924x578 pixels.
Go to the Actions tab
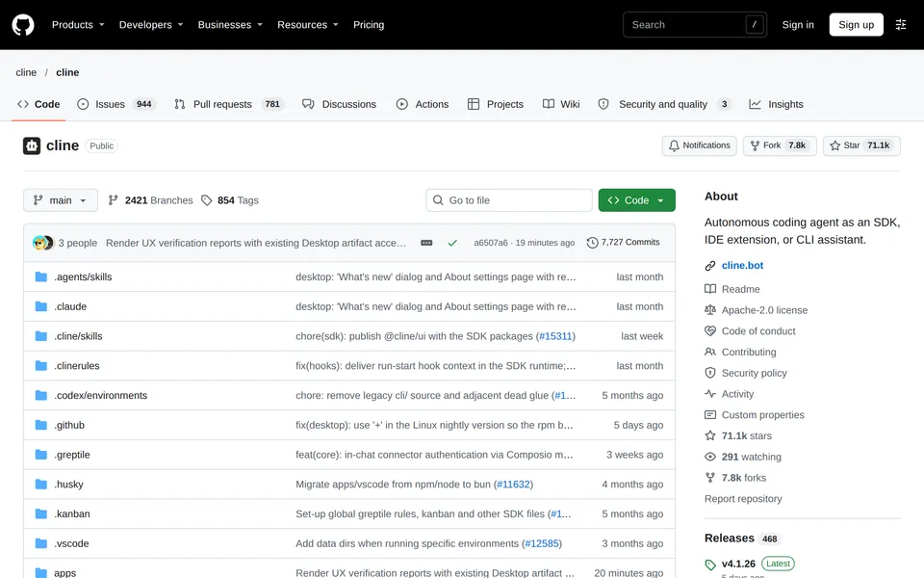click(x=423, y=104)
